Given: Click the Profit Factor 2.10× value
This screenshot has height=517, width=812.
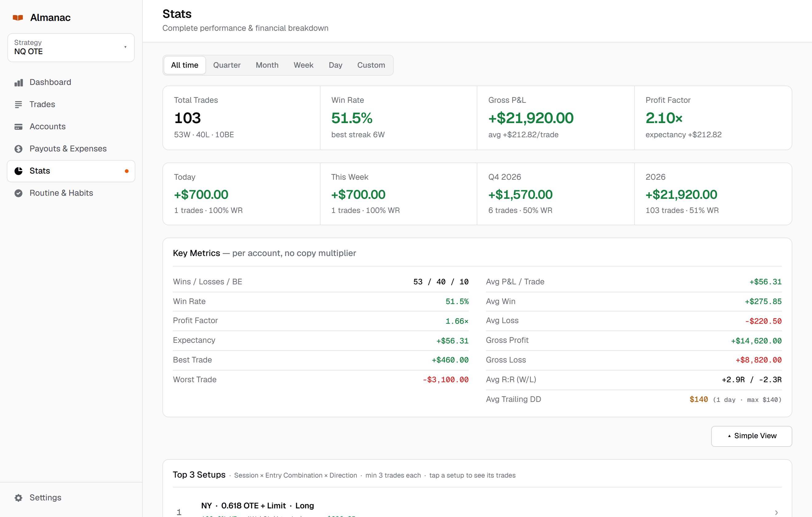Looking at the screenshot, I should tap(664, 118).
